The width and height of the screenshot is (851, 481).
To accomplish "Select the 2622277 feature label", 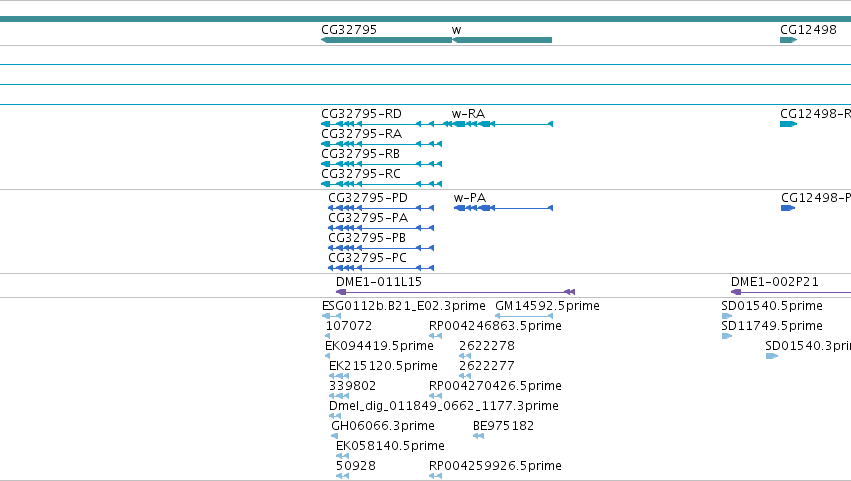I will coord(487,366).
